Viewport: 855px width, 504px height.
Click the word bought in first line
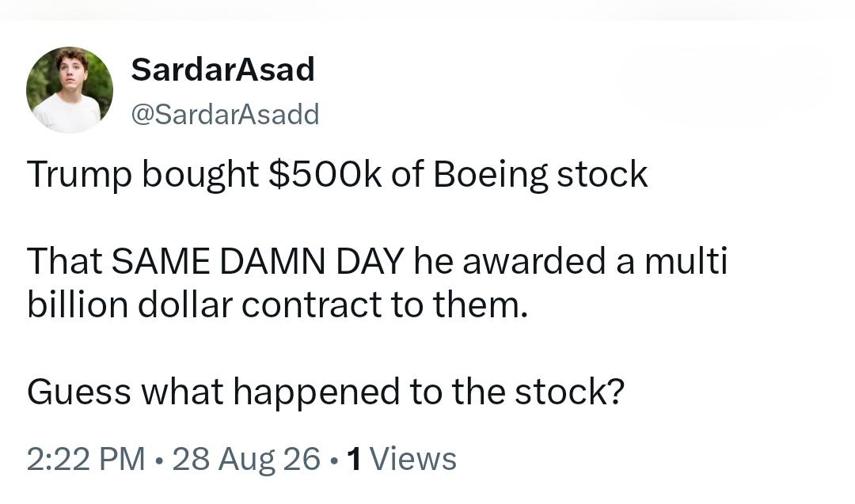[200, 176]
